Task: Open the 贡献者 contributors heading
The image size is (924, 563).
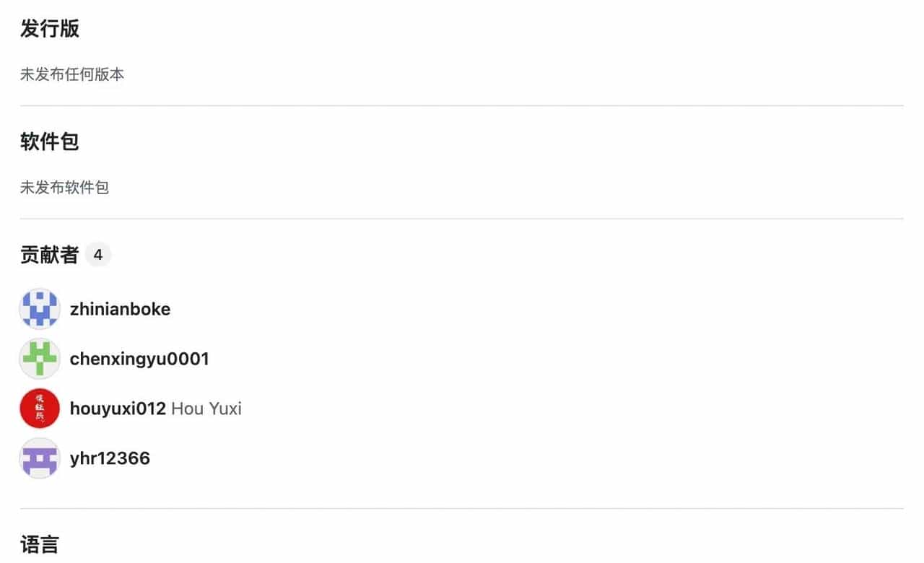Action: pyautogui.click(x=49, y=255)
